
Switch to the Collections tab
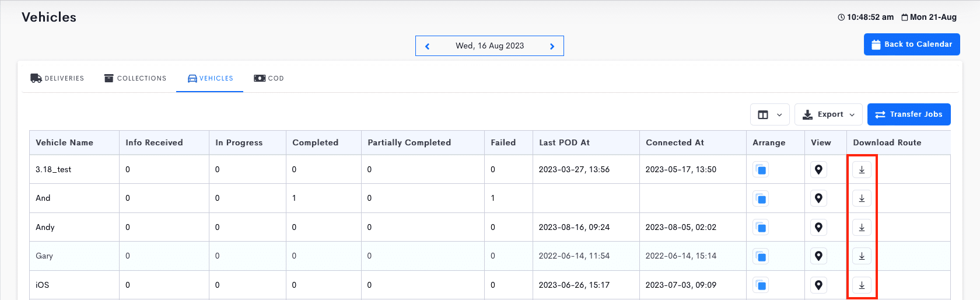pos(135,78)
